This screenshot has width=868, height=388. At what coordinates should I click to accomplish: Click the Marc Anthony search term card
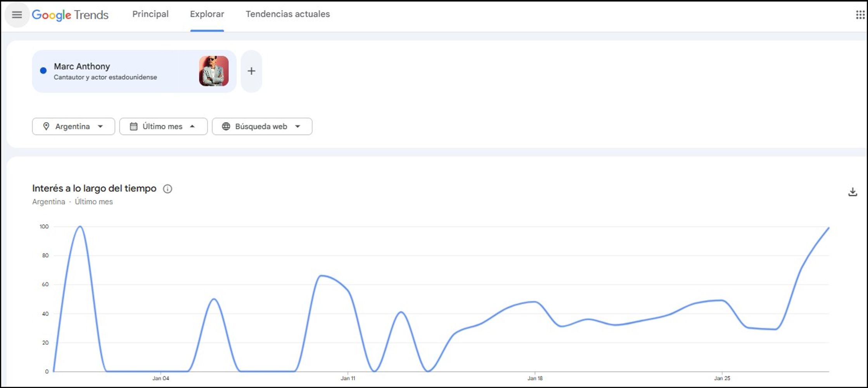(x=134, y=71)
